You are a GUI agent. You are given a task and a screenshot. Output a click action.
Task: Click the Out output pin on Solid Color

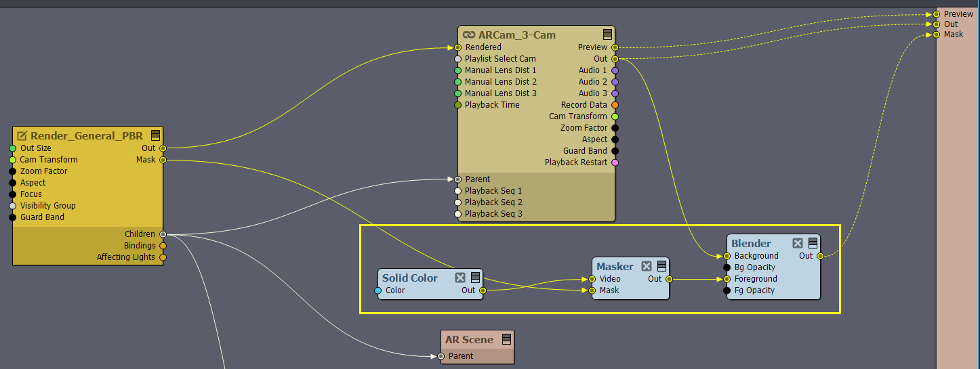click(483, 290)
